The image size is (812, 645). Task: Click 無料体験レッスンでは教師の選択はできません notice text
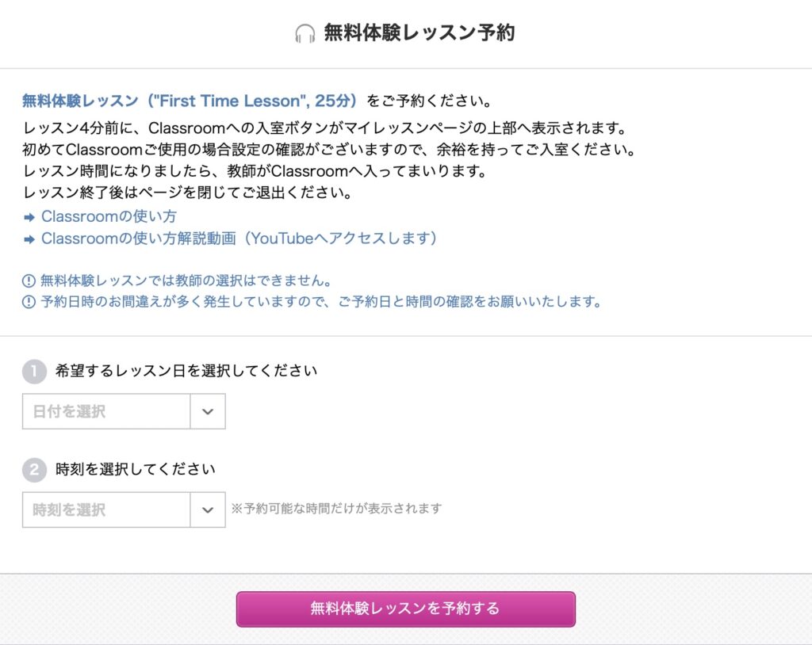pos(186,281)
